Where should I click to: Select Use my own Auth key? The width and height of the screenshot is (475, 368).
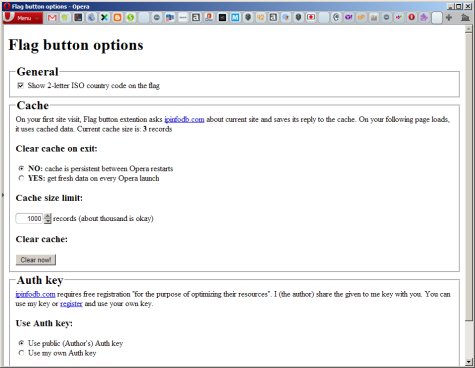(21, 353)
